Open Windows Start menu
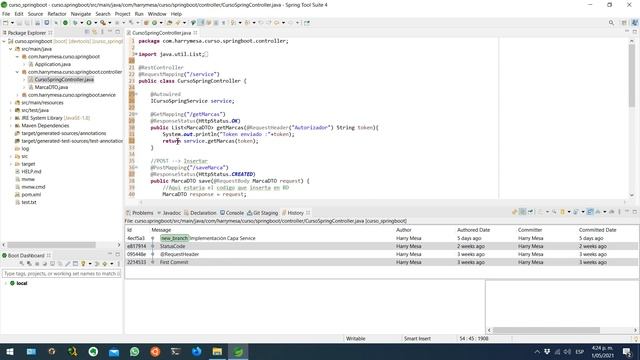640x360 pixels. click(10, 352)
